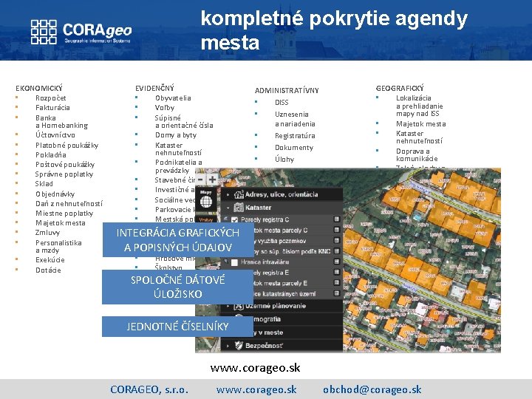Click CORAGEO, s.r.o. in the footer
The width and height of the screenshot is (532, 399).
[149, 389]
